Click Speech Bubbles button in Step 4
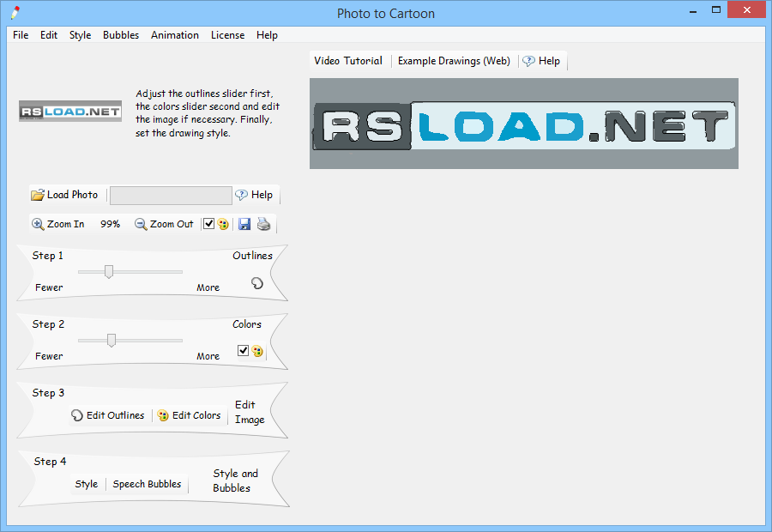 [147, 484]
